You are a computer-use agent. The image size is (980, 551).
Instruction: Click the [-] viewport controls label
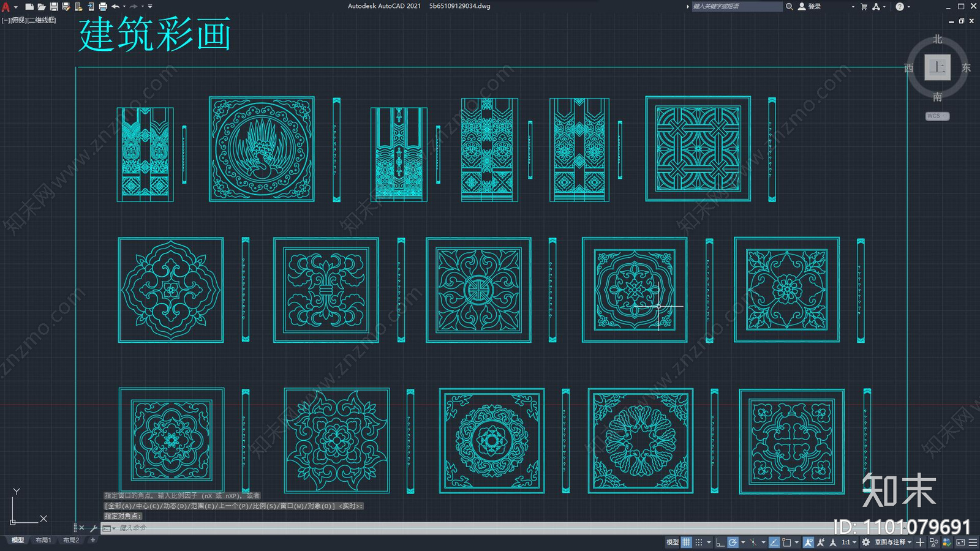pyautogui.click(x=6, y=20)
